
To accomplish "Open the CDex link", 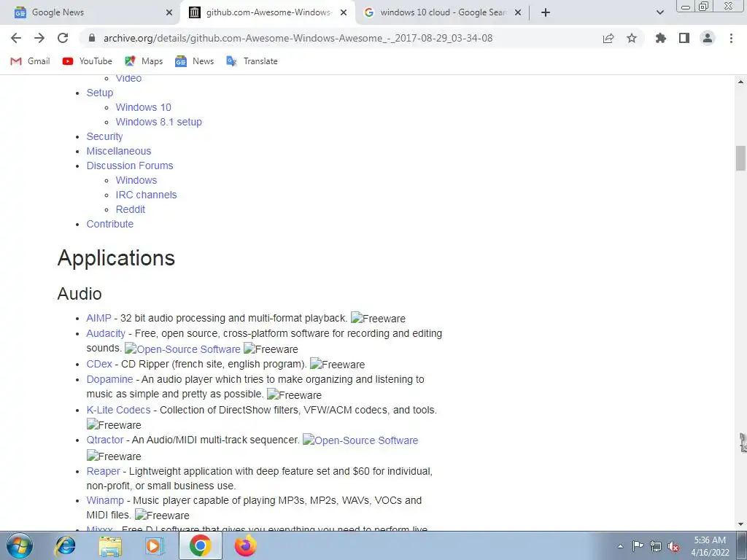I will [99, 364].
